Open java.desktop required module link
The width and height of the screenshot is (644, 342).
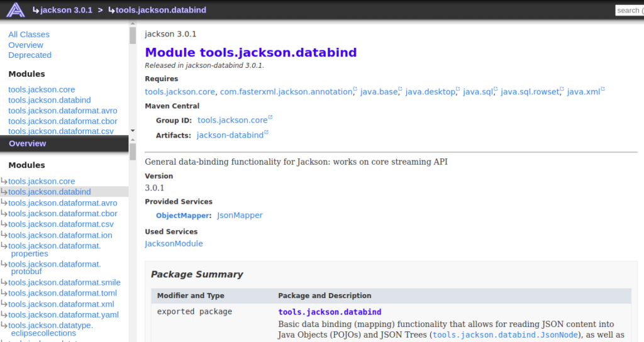pos(430,92)
